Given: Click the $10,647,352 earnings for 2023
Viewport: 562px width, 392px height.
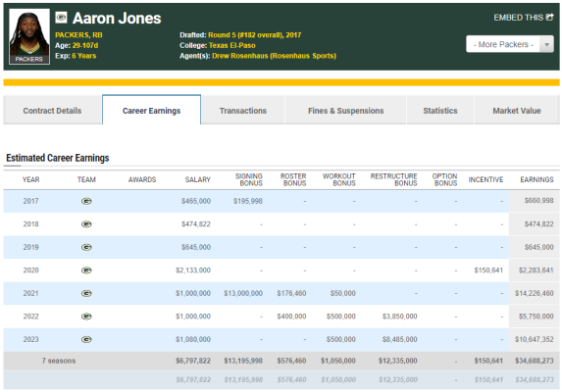Looking at the screenshot, I should point(534,339).
